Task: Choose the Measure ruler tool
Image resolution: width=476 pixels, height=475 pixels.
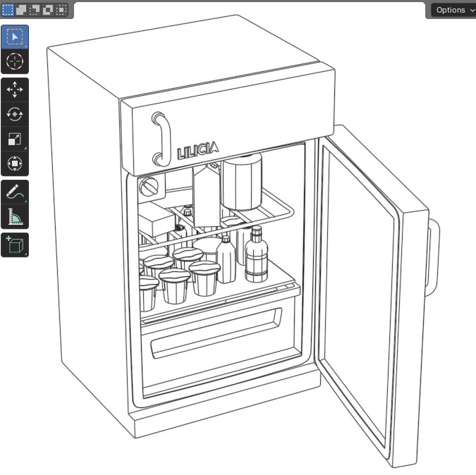Action: (15, 216)
